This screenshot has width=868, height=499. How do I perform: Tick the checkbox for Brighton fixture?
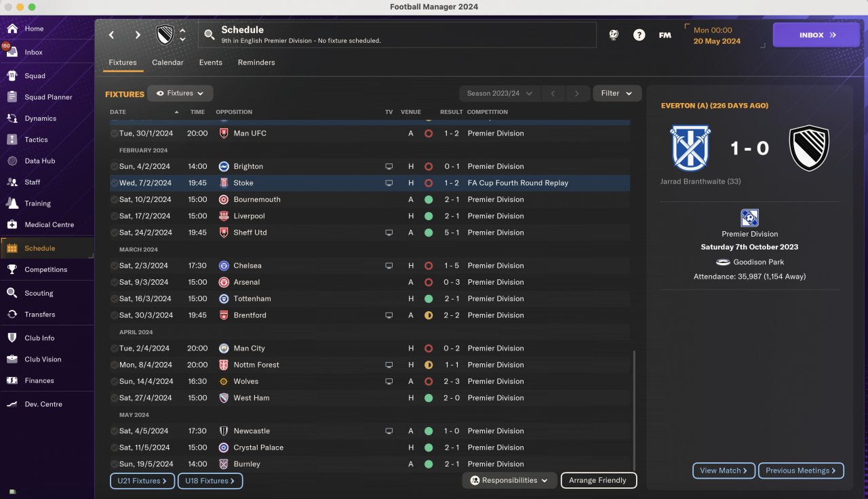[114, 166]
